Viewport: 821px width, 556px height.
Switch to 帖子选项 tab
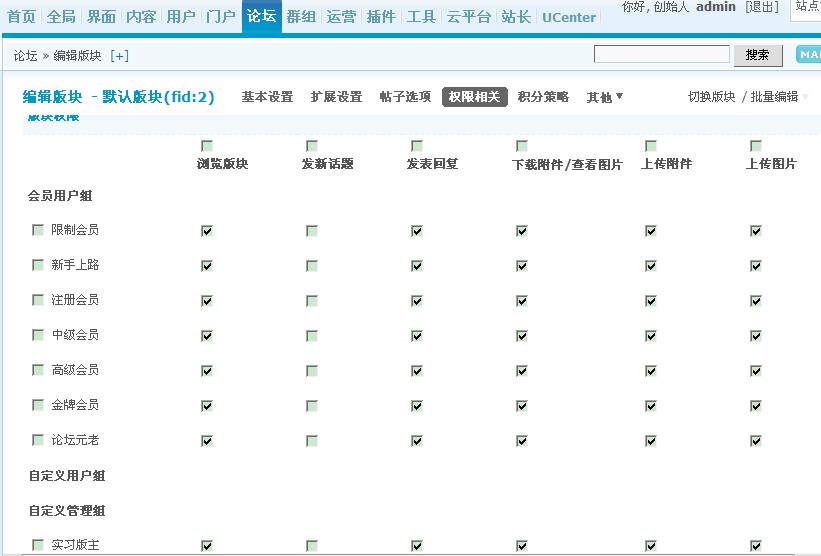[x=405, y=97]
